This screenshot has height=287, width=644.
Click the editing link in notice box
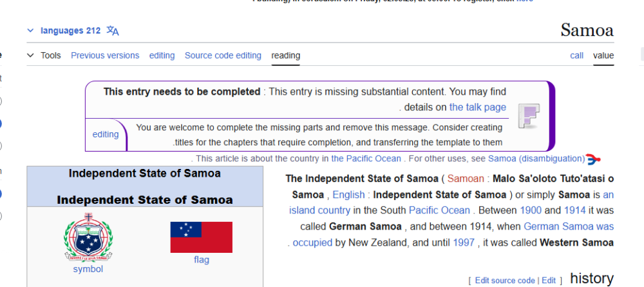pyautogui.click(x=106, y=134)
